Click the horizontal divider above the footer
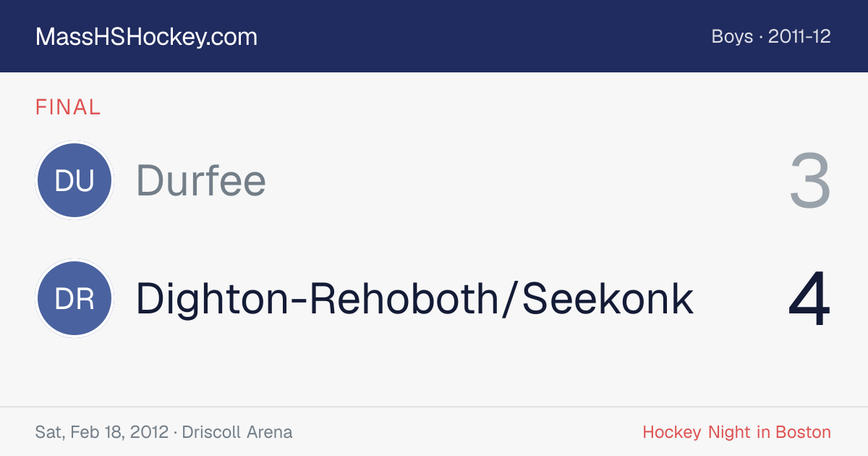Viewport: 868px width, 456px height. [x=434, y=407]
